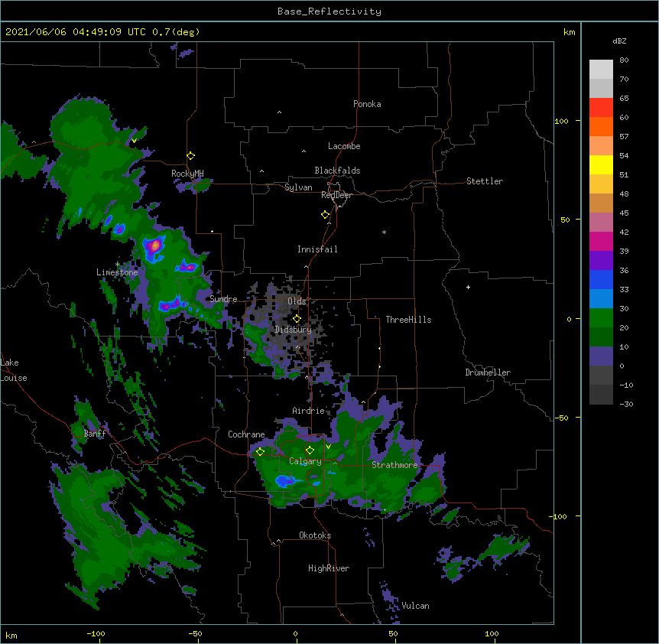
Task: Click the Sylvan city label
Action: click(x=298, y=187)
